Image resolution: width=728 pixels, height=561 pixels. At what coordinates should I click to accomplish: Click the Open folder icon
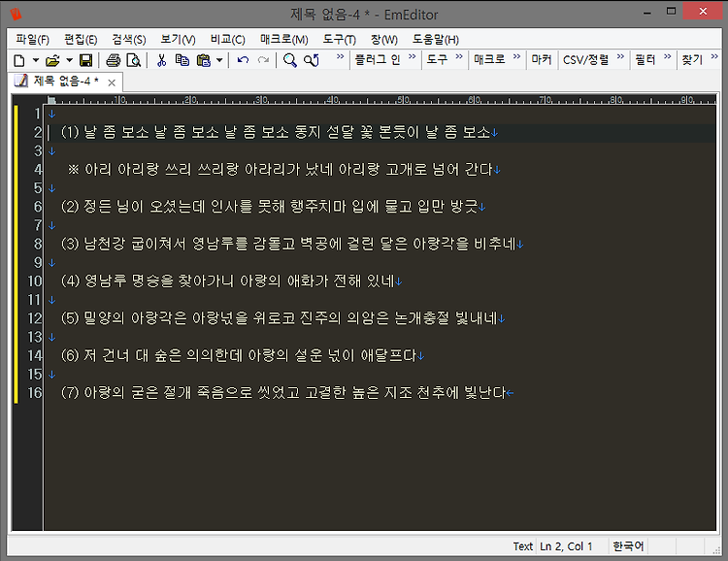tap(52, 60)
